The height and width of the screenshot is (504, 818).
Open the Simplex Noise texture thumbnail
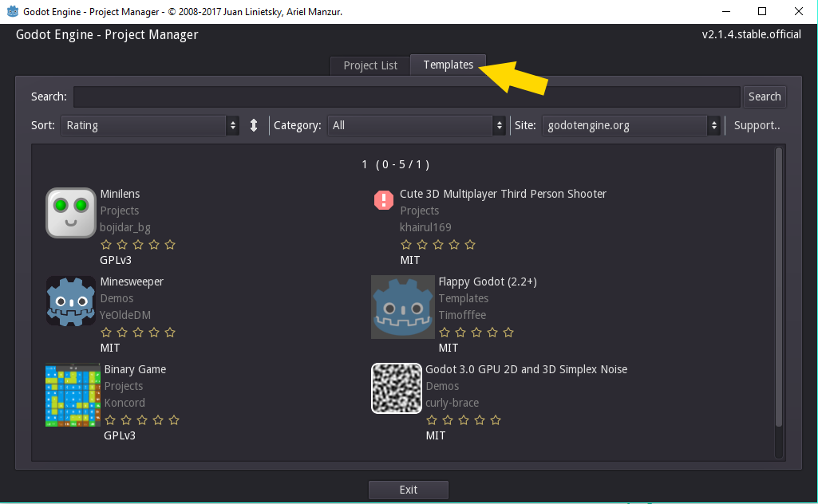point(397,388)
